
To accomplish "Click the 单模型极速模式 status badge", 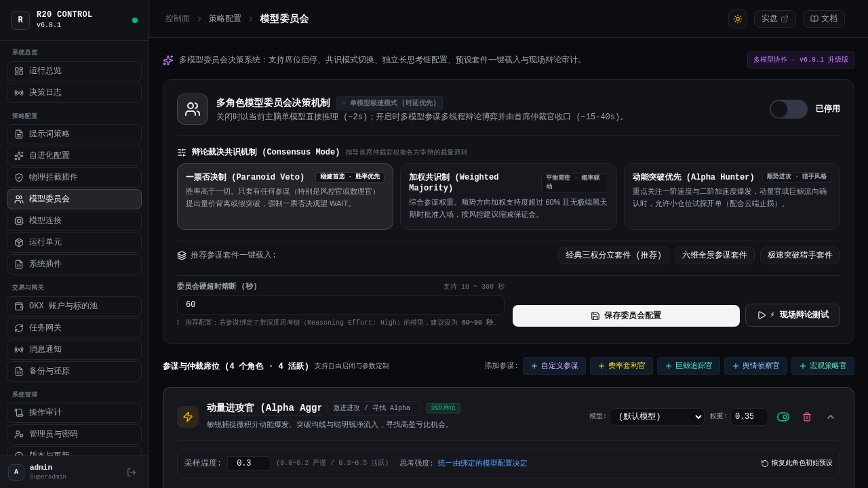I will point(389,103).
